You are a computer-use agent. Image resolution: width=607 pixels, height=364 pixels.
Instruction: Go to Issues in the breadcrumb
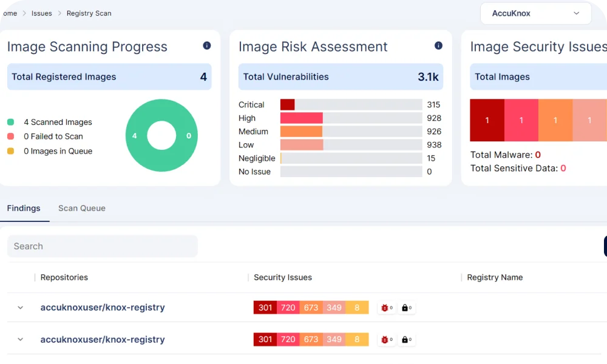[42, 13]
